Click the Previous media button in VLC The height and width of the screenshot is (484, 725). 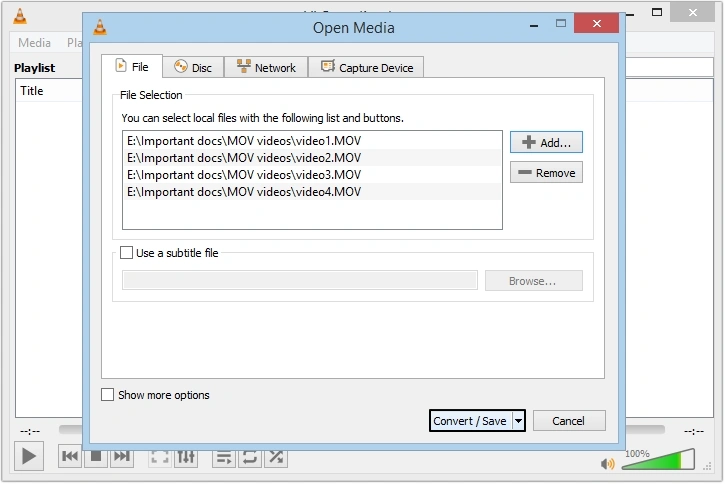(70, 457)
